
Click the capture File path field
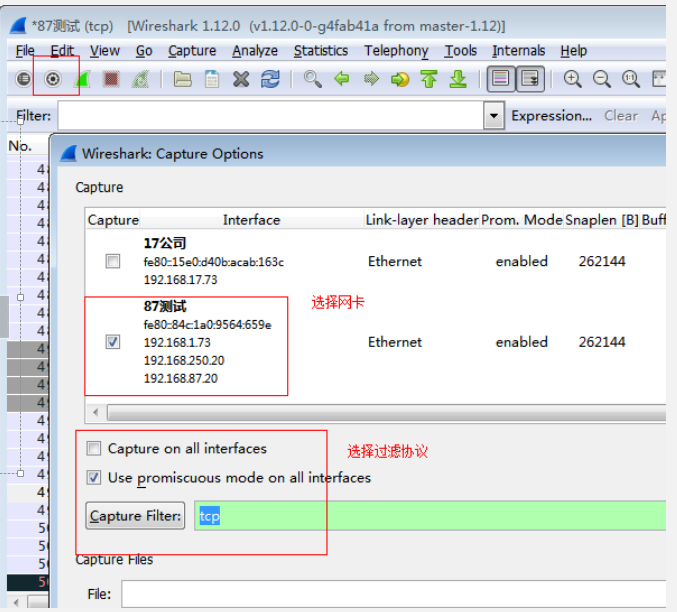point(393,594)
